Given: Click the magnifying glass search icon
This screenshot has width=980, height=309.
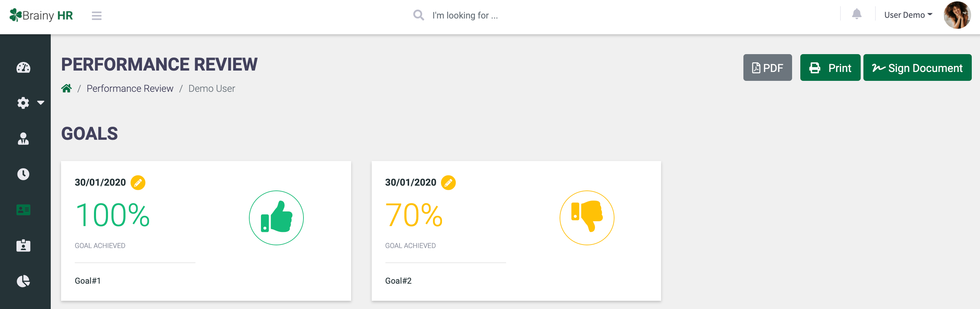Looking at the screenshot, I should 418,15.
